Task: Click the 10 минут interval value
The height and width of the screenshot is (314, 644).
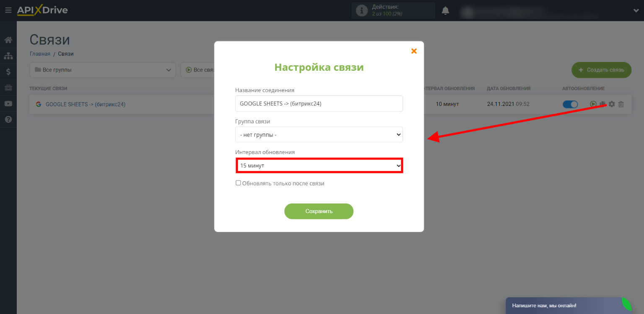Action: click(x=447, y=104)
